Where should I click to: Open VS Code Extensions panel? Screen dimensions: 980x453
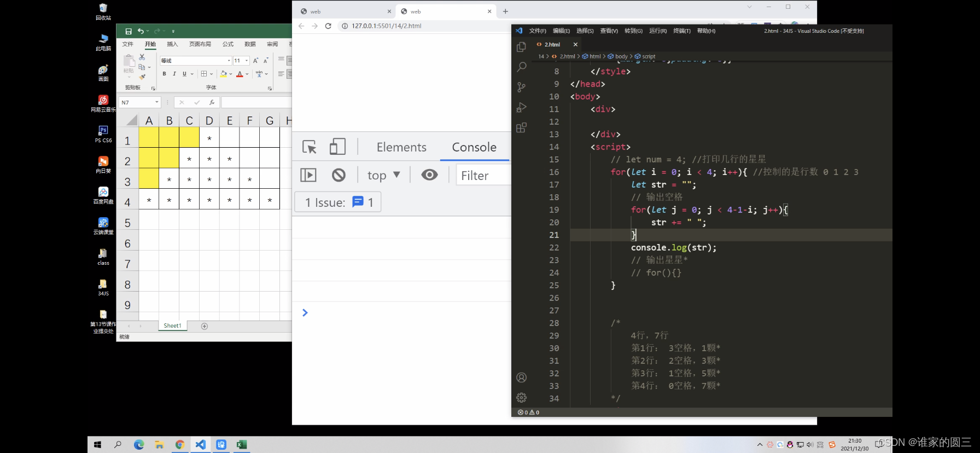(x=522, y=127)
